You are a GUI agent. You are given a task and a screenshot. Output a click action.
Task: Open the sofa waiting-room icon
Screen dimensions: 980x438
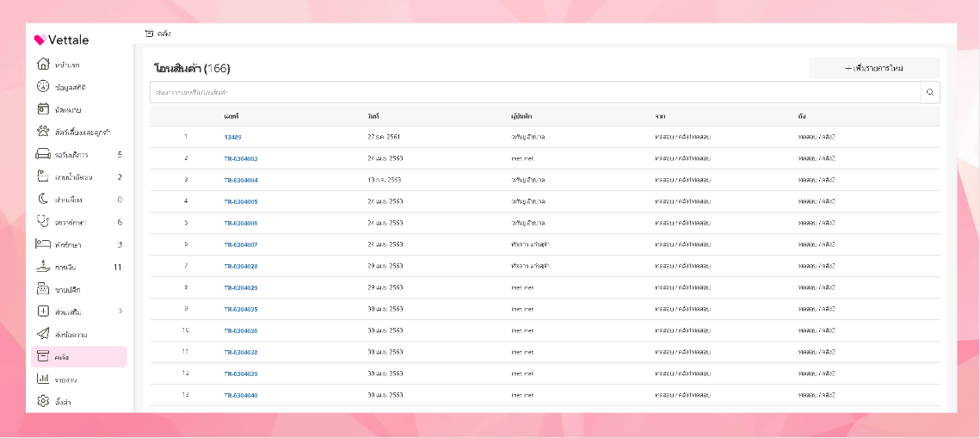tap(43, 155)
